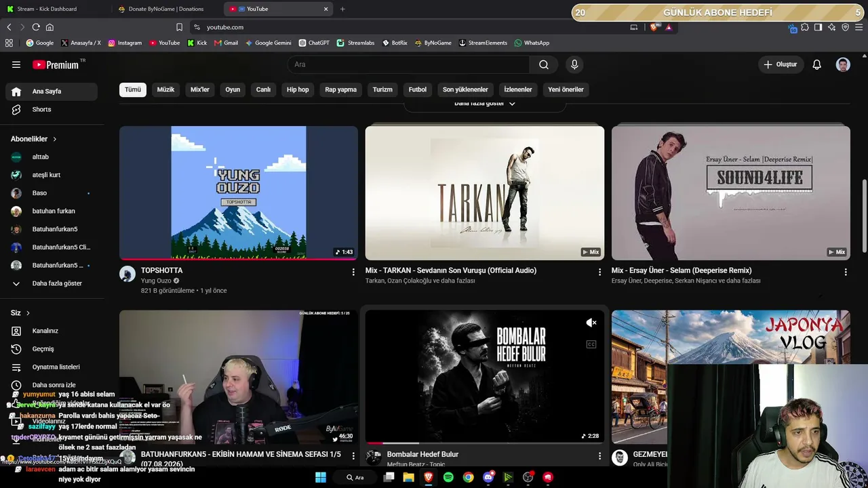Toggle captions on Bombalar Hedef Bulur preview
This screenshot has height=488, width=868.
coord(591,344)
